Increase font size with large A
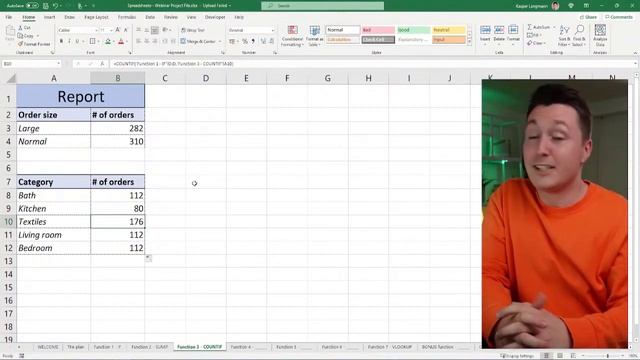Image resolution: width=640 pixels, height=360 pixels. (118, 30)
